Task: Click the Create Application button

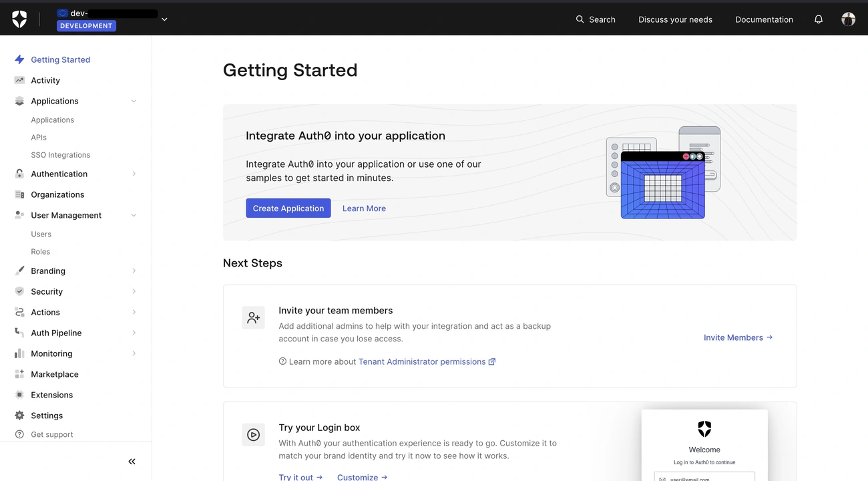Action: pos(288,208)
